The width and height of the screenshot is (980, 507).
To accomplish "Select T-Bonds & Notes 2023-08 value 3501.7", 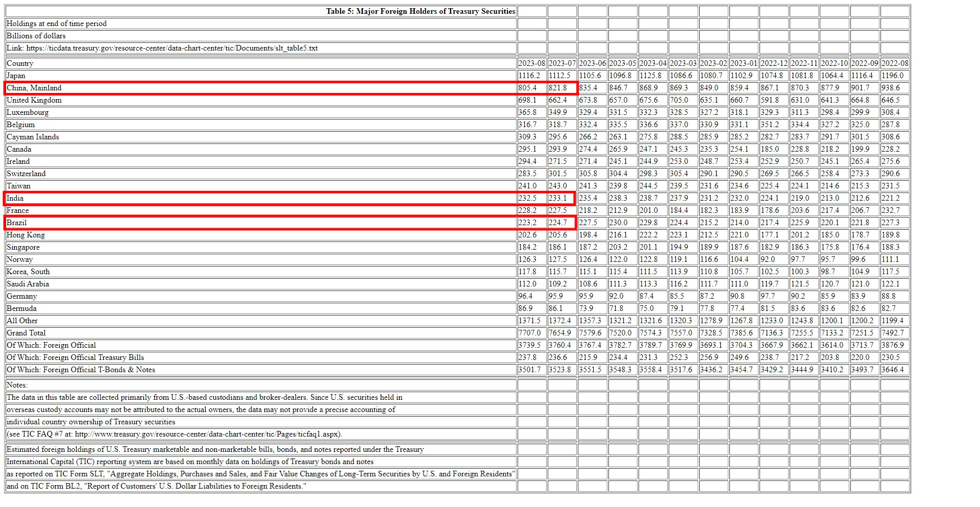I will click(532, 370).
